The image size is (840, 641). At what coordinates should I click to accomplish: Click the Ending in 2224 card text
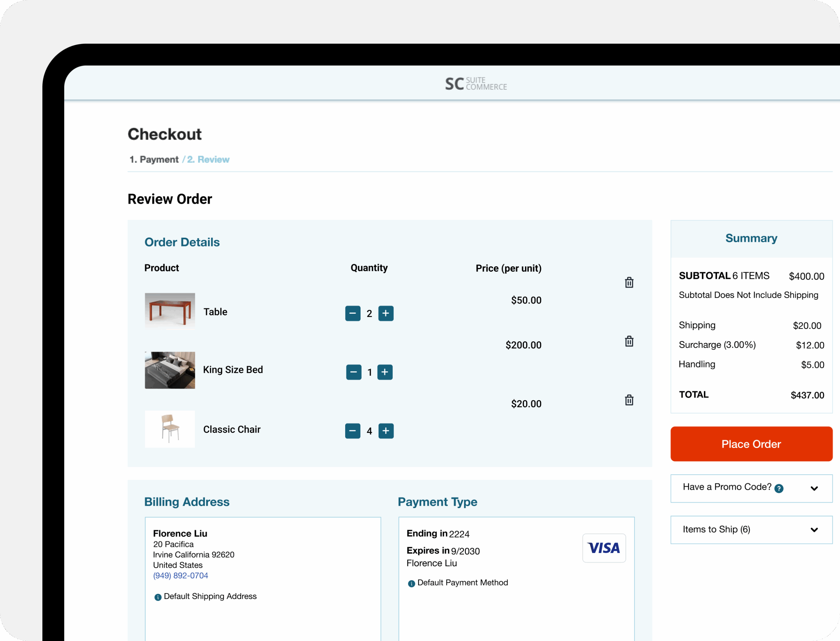[x=438, y=533]
